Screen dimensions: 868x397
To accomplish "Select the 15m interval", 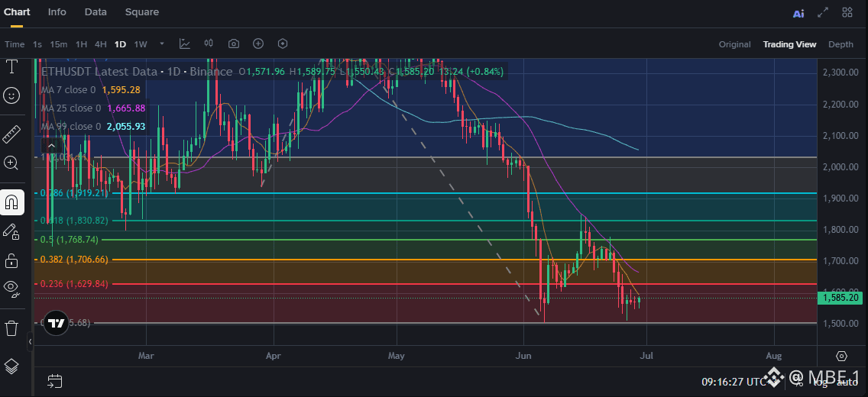I will pos(59,44).
